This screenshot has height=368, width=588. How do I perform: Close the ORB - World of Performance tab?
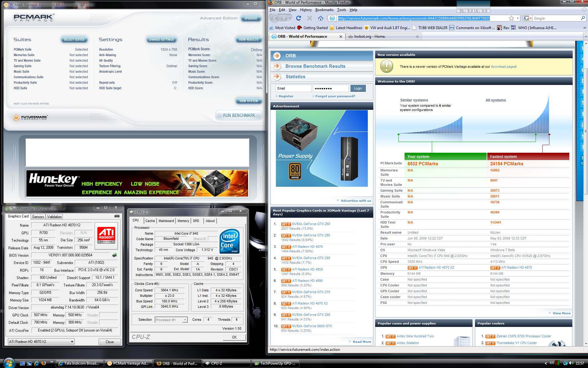(341, 36)
